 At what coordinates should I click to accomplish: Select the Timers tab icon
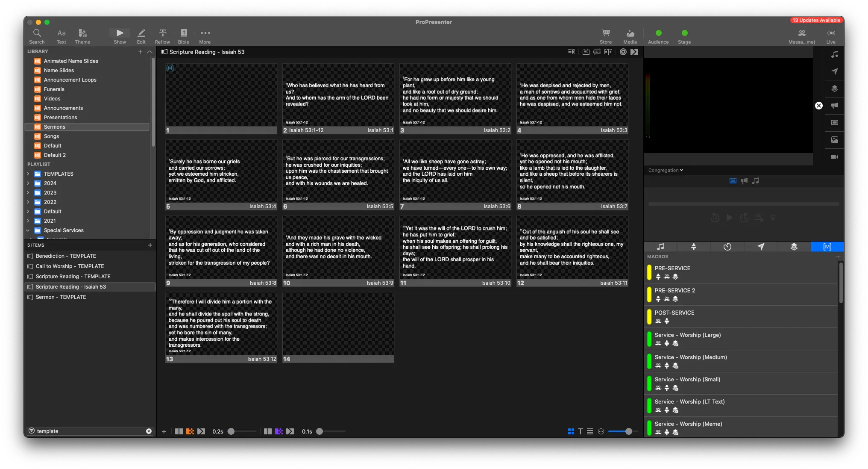(727, 247)
